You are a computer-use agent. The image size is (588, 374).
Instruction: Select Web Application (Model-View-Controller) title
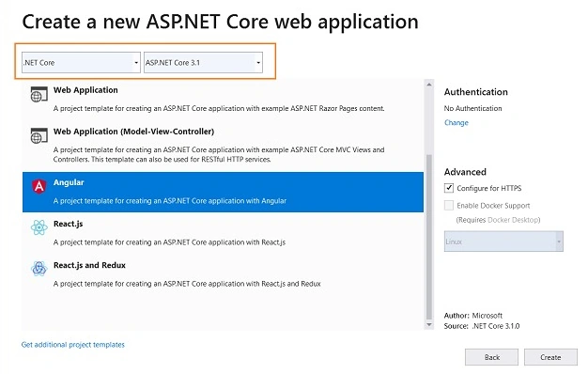coord(134,132)
